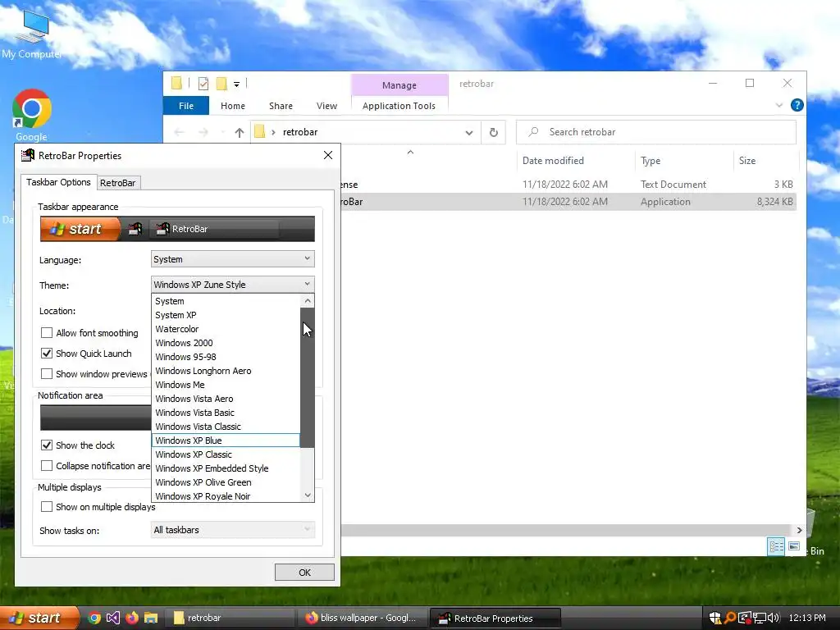Click the theme list scroll up arrow
The image size is (840, 630).
[308, 300]
